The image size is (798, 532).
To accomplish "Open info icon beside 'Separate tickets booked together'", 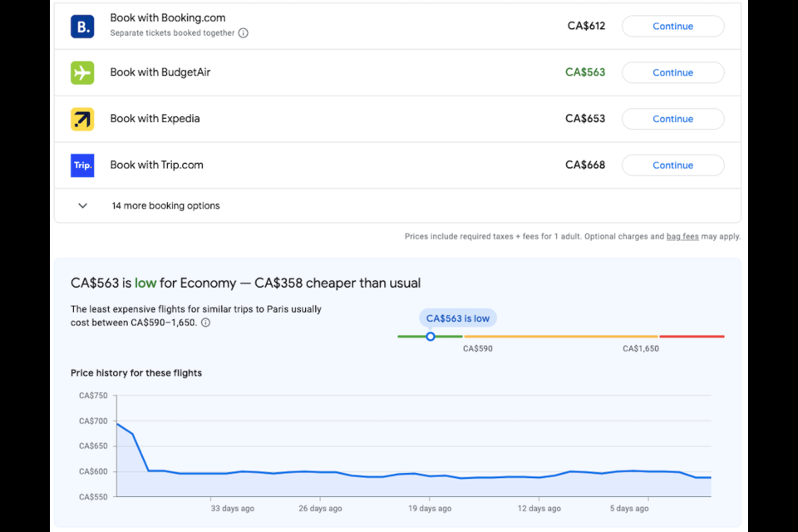I will pos(244,33).
